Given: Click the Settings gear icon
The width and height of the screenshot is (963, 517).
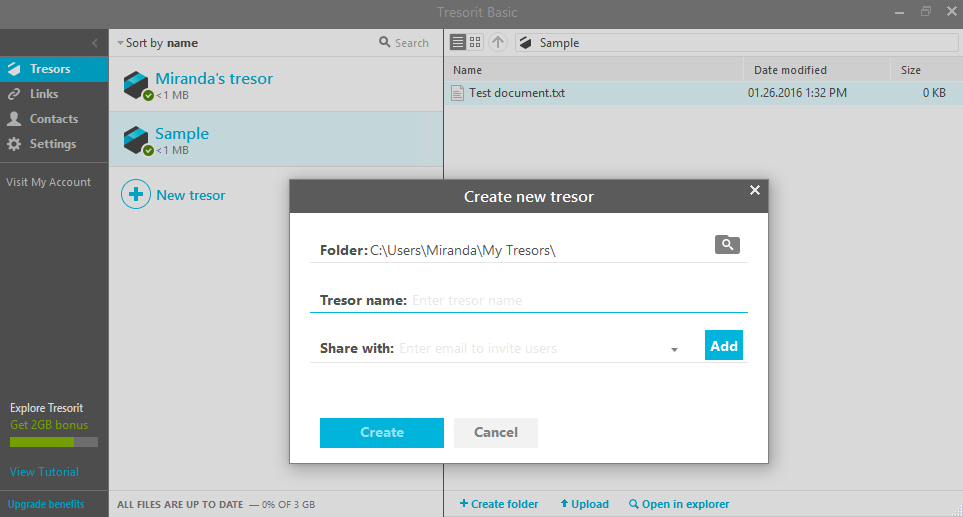Looking at the screenshot, I should coord(14,144).
